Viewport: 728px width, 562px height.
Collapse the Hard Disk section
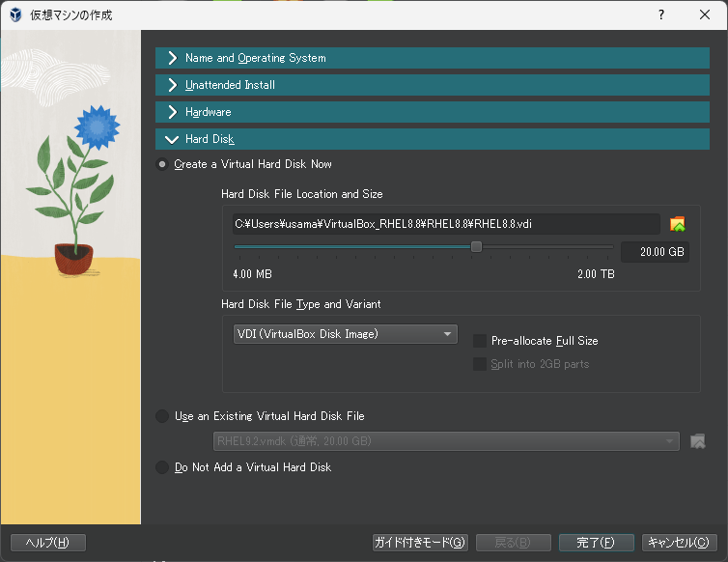pos(433,139)
